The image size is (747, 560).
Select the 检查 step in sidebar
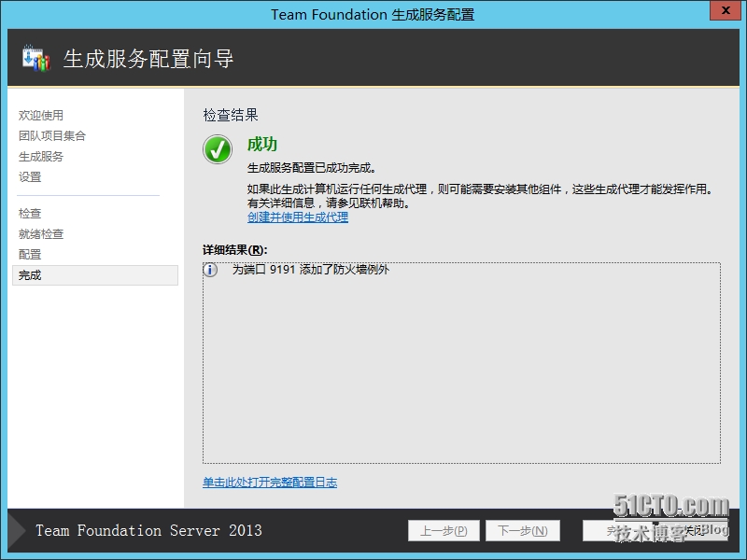(30, 214)
